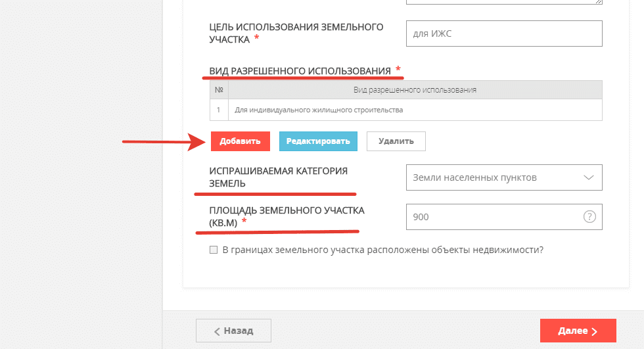Image resolution: width=644 pixels, height=349 pixels.
Task: Click 'Вид разрешенного использования' table column header
Action: click(414, 90)
